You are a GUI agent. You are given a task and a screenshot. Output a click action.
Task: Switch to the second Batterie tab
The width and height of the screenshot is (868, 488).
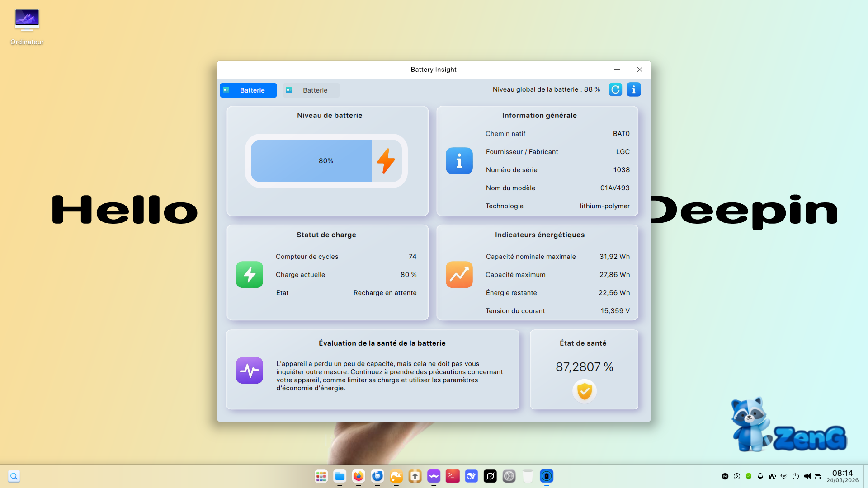point(311,90)
